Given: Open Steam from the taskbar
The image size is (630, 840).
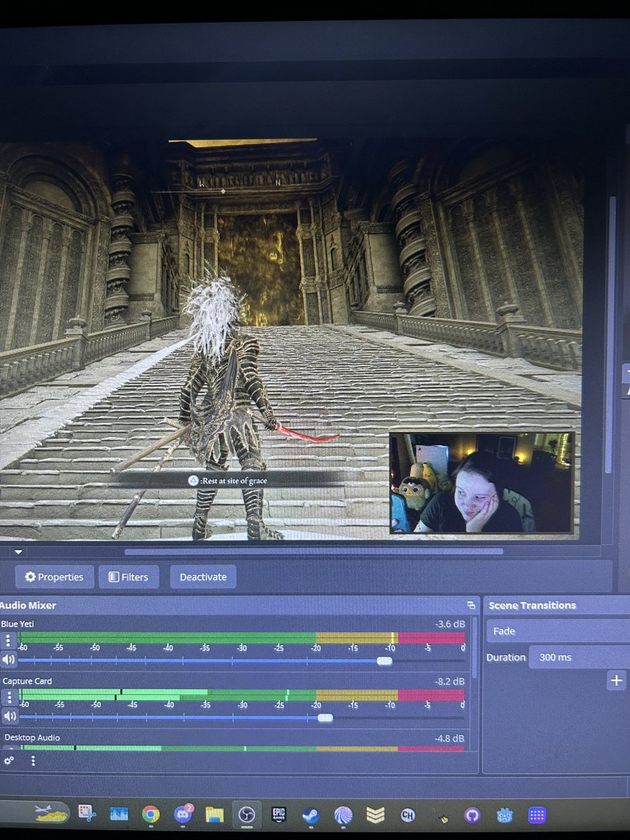Looking at the screenshot, I should tap(310, 814).
